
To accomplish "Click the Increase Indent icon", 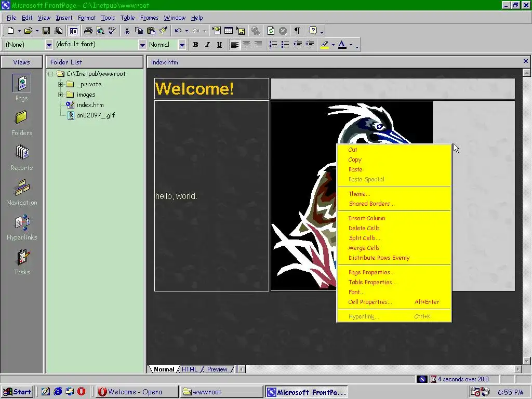I will pos(310,45).
